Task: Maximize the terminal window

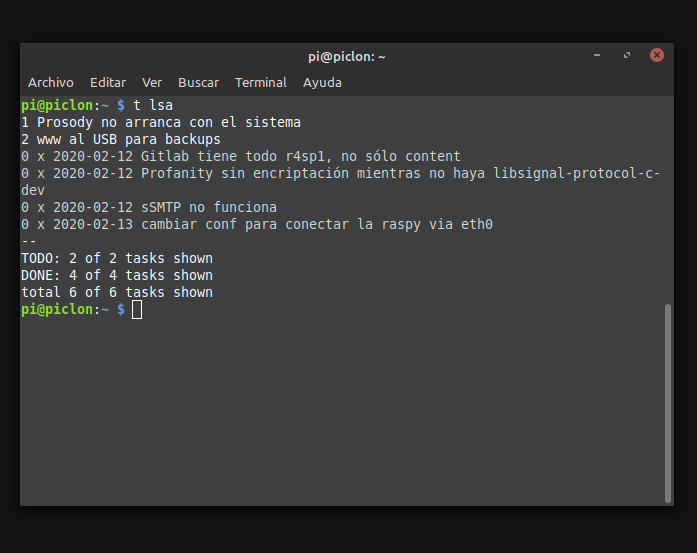Action: [627, 56]
